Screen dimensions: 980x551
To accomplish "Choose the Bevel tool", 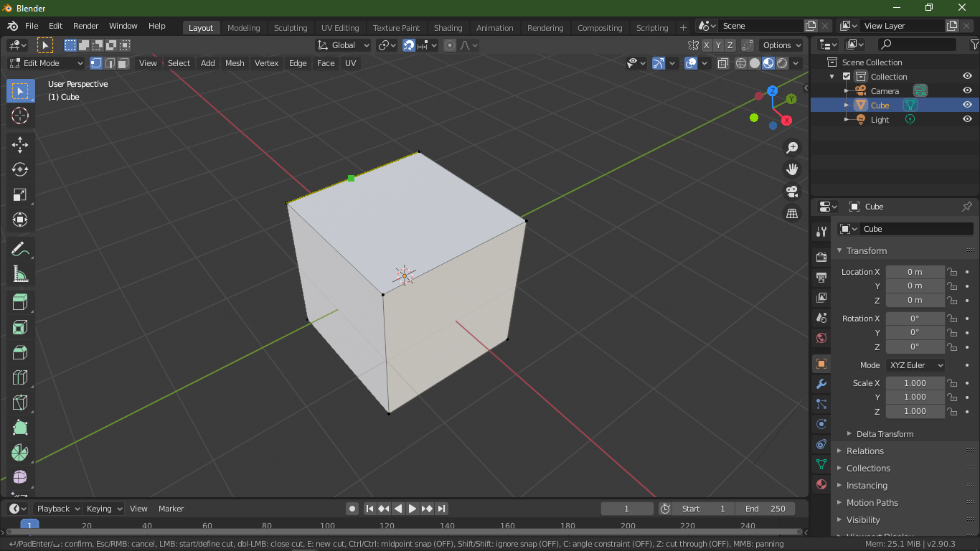I will coord(20,352).
